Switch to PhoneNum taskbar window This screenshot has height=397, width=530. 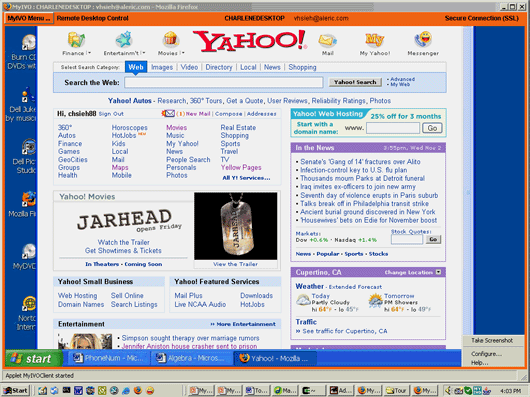pos(109,358)
